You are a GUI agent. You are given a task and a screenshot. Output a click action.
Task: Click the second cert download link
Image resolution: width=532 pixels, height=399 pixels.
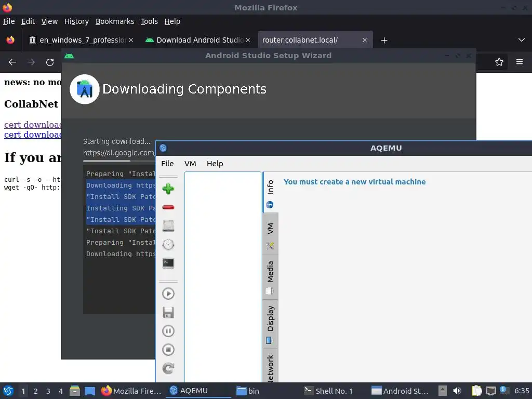click(33, 135)
